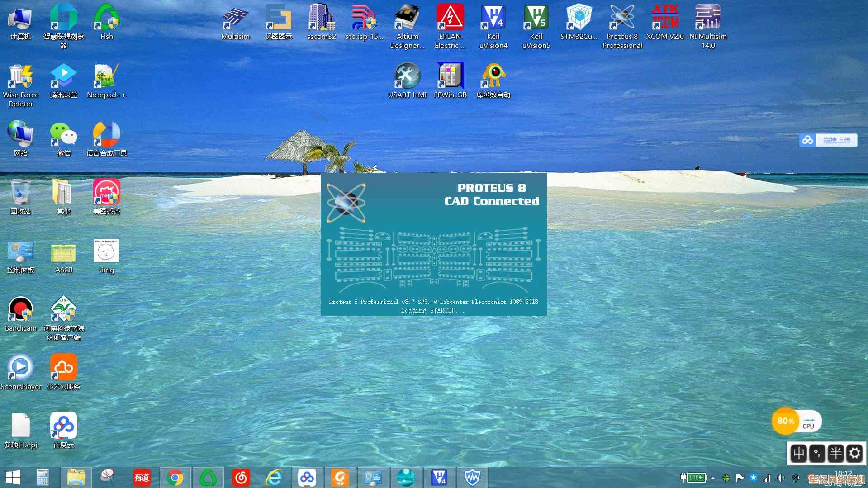Click the Notepad++ desktop shortcut
The width and height of the screenshot is (868, 488).
click(106, 76)
